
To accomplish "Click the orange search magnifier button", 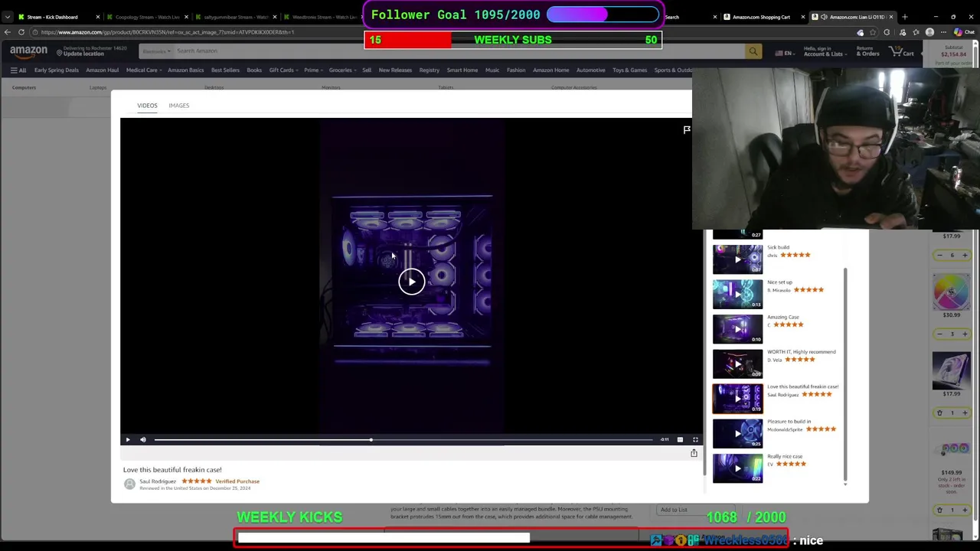I will pyautogui.click(x=753, y=51).
